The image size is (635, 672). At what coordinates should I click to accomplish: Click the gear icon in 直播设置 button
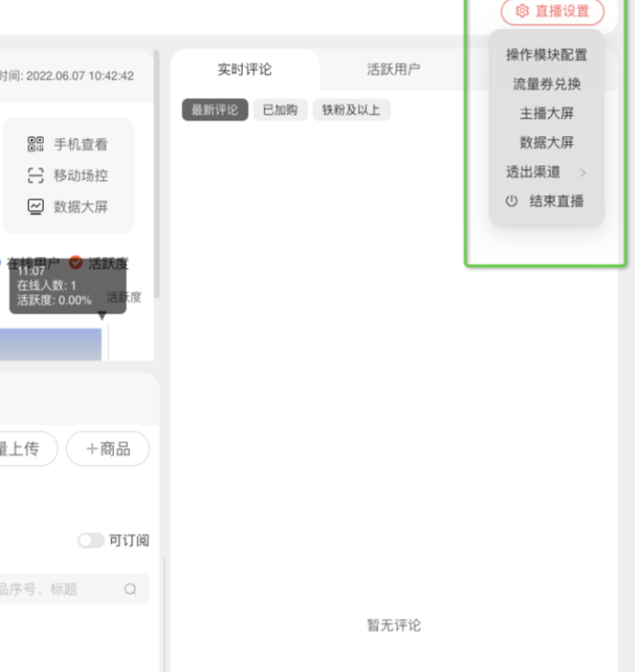click(x=522, y=11)
